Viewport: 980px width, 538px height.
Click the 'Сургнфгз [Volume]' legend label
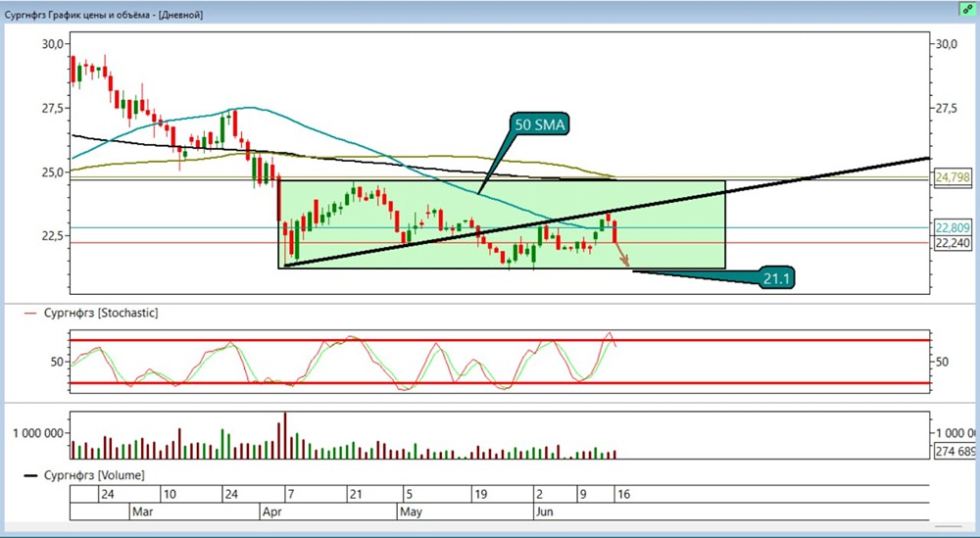pos(94,475)
